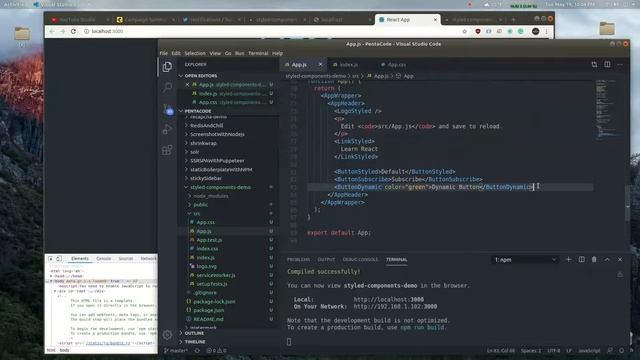This screenshot has width=640, height=360.
Task: Open the DevTools Console tab
Action: 104,259
